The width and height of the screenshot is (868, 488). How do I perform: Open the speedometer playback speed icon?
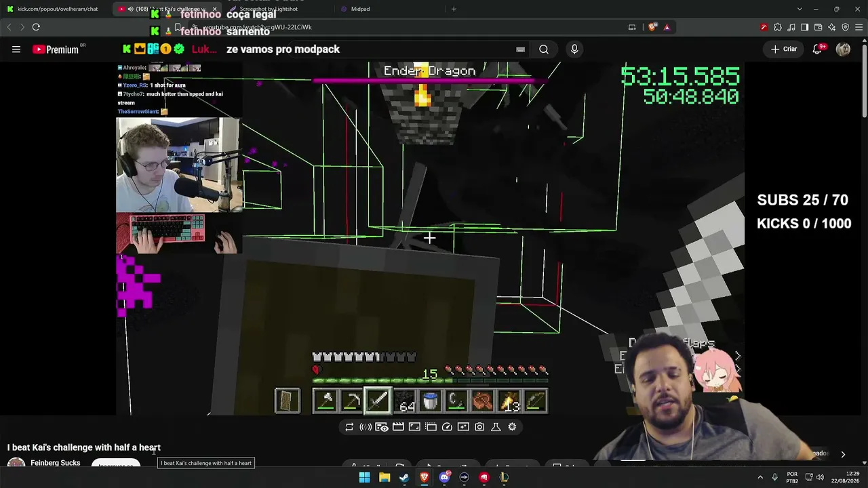pyautogui.click(x=447, y=427)
